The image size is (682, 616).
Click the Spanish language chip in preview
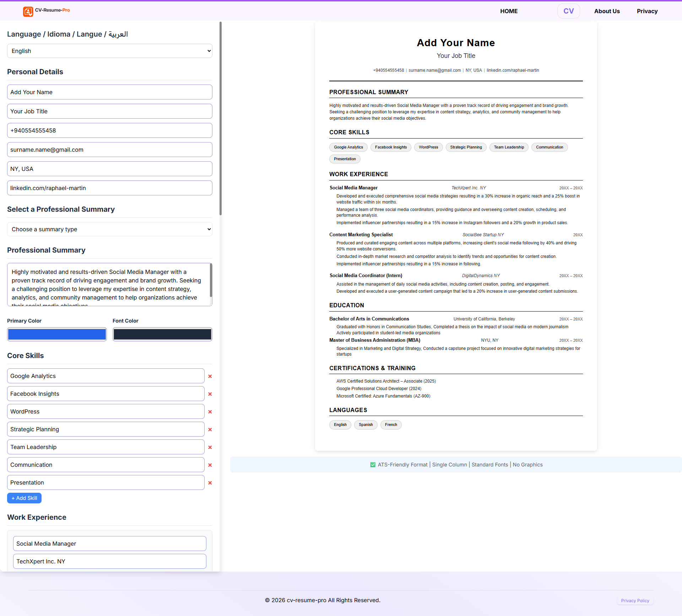[x=366, y=425]
